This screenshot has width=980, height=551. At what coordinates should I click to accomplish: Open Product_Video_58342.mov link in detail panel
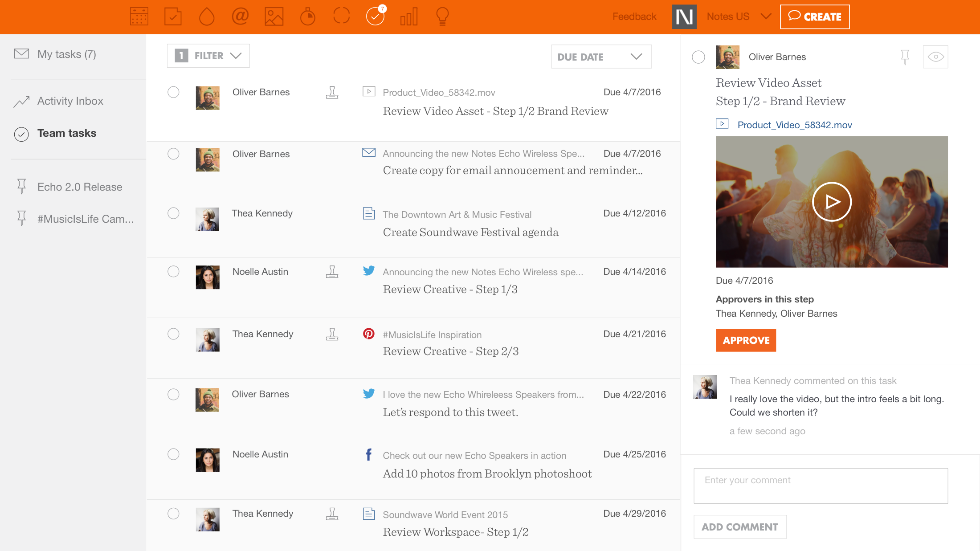coord(795,125)
